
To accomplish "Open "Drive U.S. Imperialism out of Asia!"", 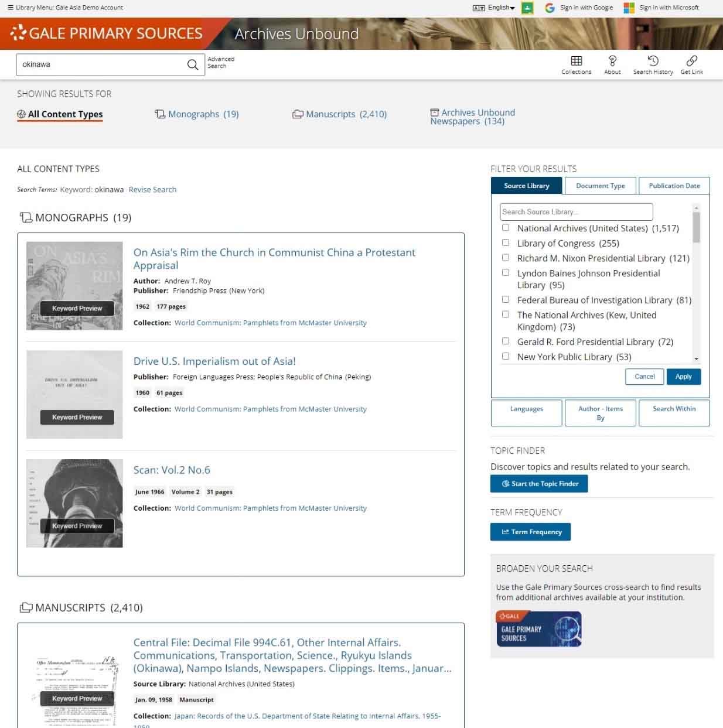I will pyautogui.click(x=214, y=361).
